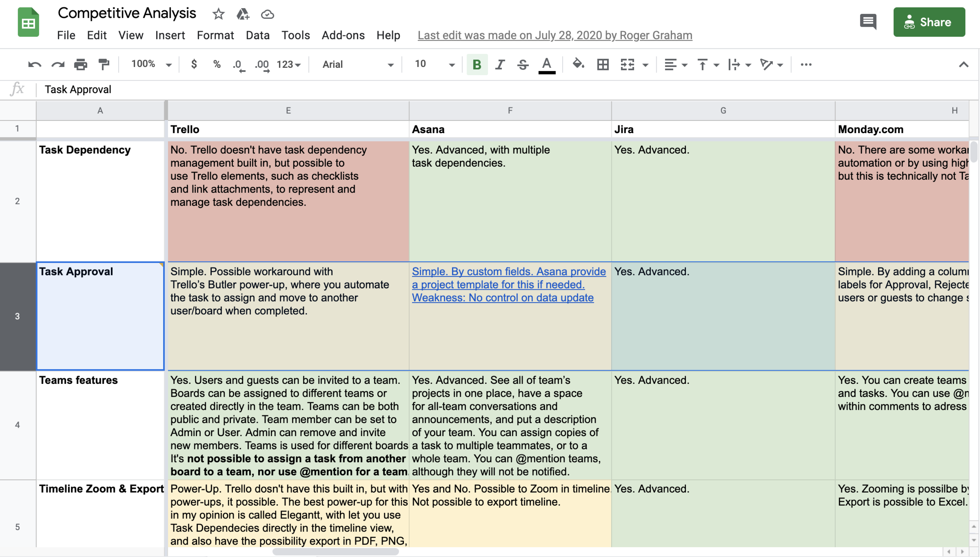Open the Insert menu
The image size is (980, 557).
coord(170,35)
